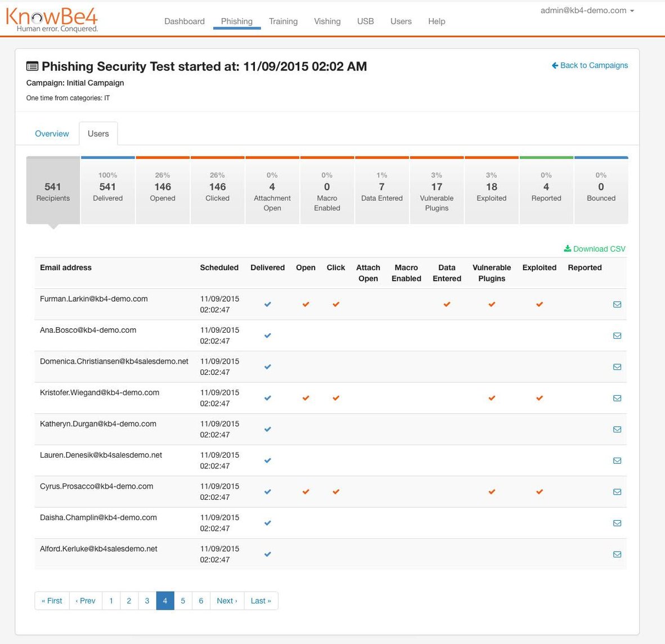This screenshot has height=644, width=665.
Task: Jump to the Last page
Action: (x=260, y=601)
